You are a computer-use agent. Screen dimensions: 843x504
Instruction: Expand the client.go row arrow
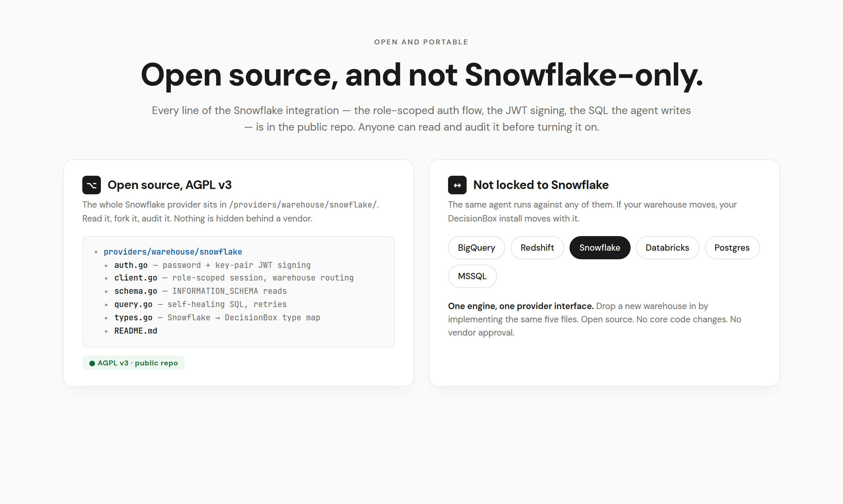pyautogui.click(x=107, y=279)
